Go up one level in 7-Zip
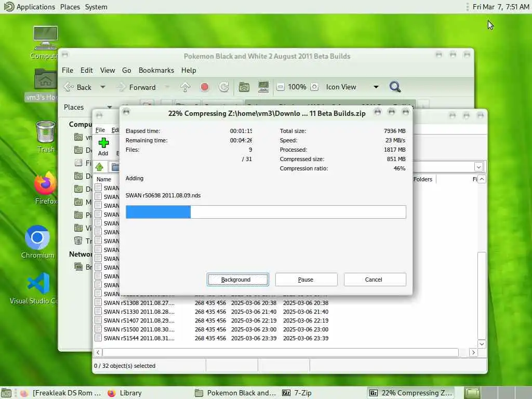This screenshot has height=399, width=532. (x=99, y=167)
